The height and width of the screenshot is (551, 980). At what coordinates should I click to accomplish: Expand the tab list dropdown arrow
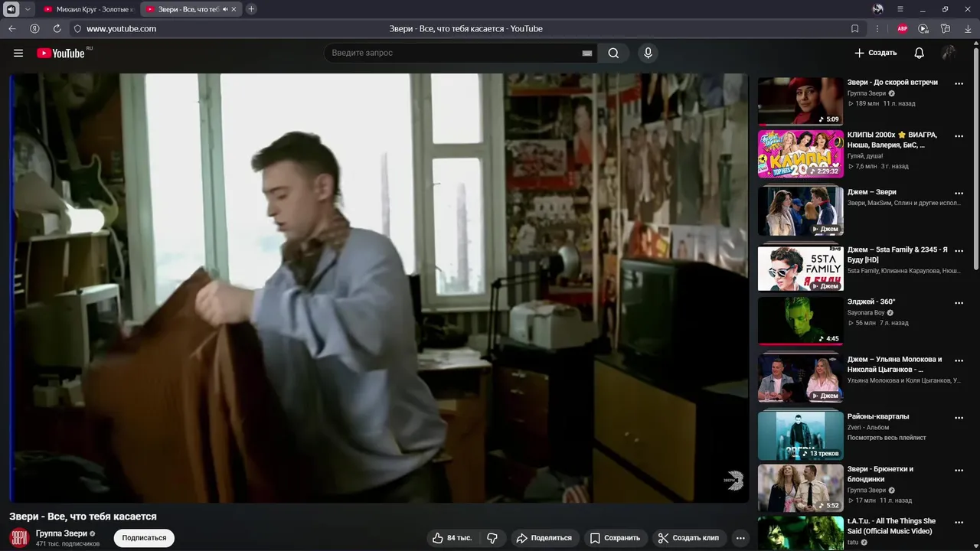pyautogui.click(x=28, y=9)
